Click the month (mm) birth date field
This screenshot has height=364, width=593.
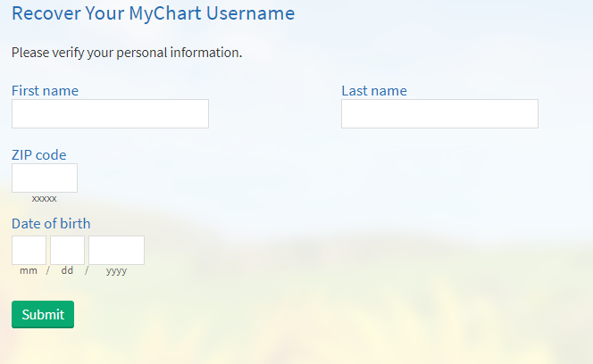point(29,250)
